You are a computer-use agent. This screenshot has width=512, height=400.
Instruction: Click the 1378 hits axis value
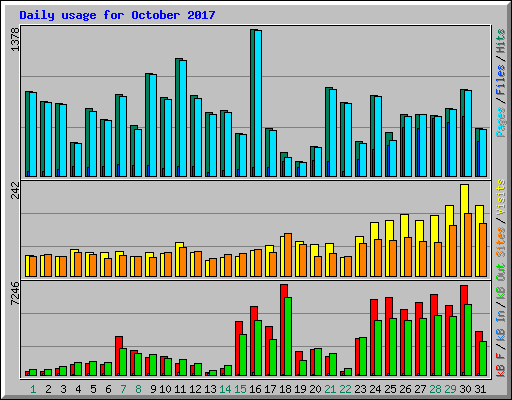[x=15, y=39]
